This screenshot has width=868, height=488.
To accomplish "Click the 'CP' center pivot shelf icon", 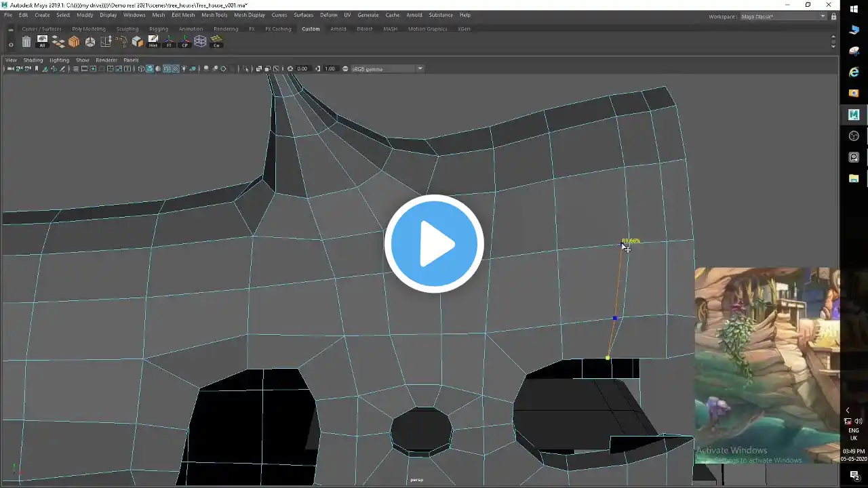I will click(184, 42).
